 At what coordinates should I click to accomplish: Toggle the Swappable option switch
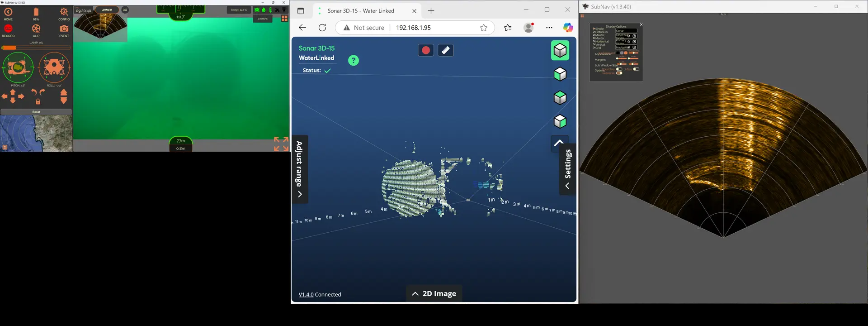point(619,73)
